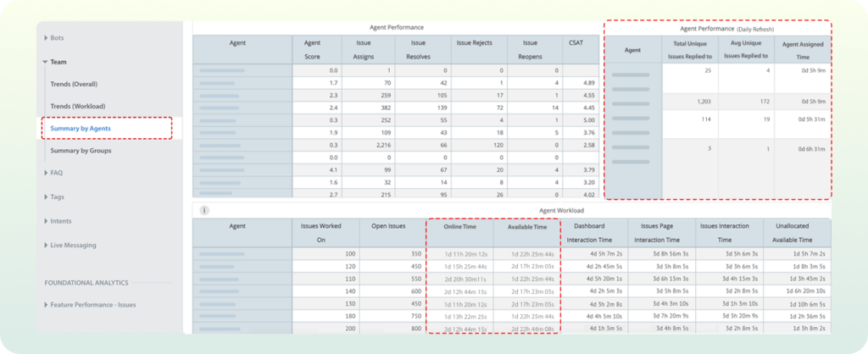Select the Bots label in the sidebar
The width and height of the screenshot is (868, 354).
57,38
